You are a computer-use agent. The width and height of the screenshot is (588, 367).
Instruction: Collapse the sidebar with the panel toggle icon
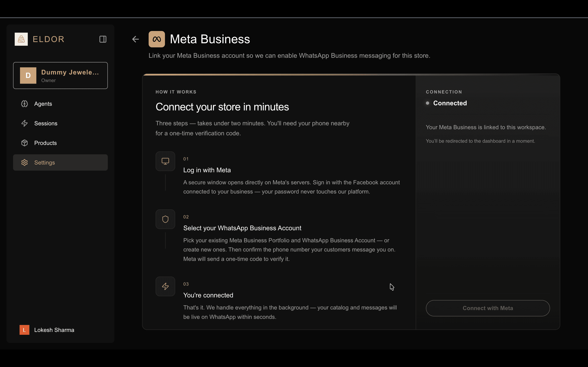(x=103, y=39)
